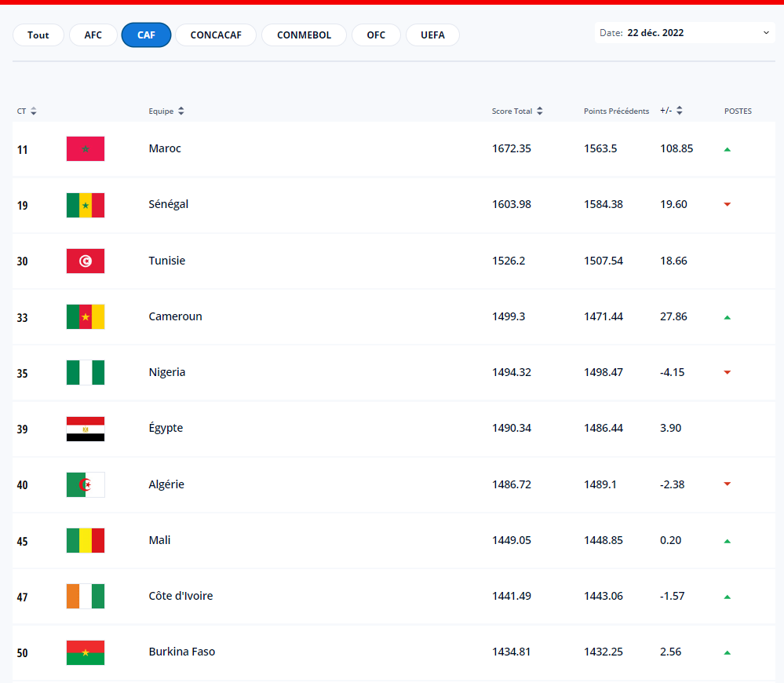Screen dimensions: 784x683
Task: Click the Algérie flag icon
Action: point(86,484)
